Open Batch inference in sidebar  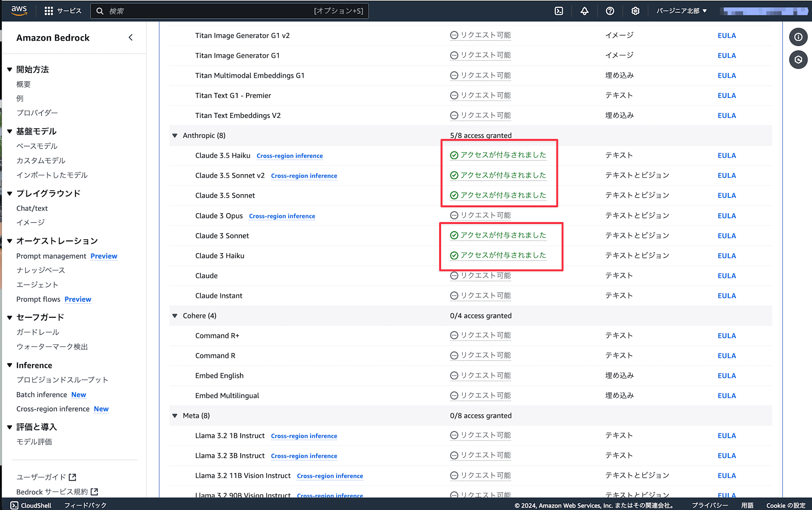tap(41, 395)
